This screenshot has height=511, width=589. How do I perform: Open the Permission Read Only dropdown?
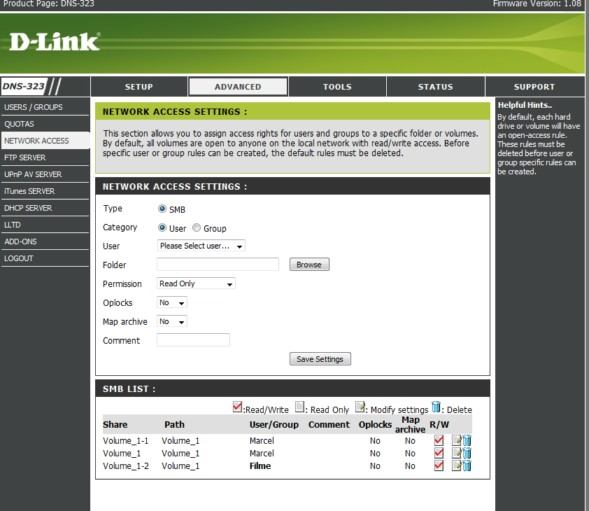[196, 284]
